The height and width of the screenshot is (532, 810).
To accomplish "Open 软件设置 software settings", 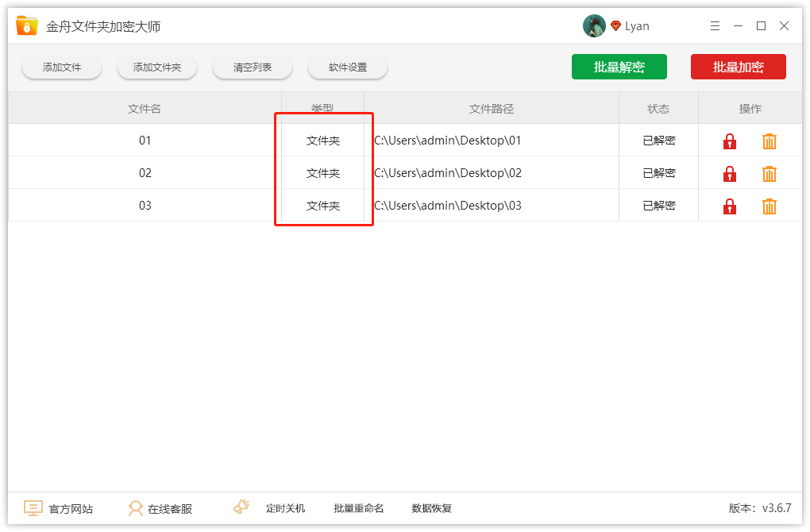I will point(348,67).
